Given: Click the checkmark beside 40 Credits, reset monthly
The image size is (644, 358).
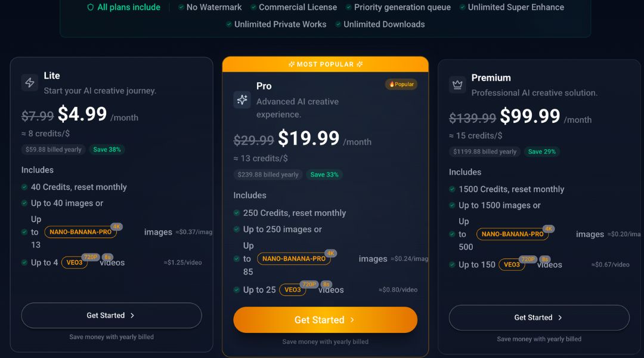Looking at the screenshot, I should [x=24, y=187].
